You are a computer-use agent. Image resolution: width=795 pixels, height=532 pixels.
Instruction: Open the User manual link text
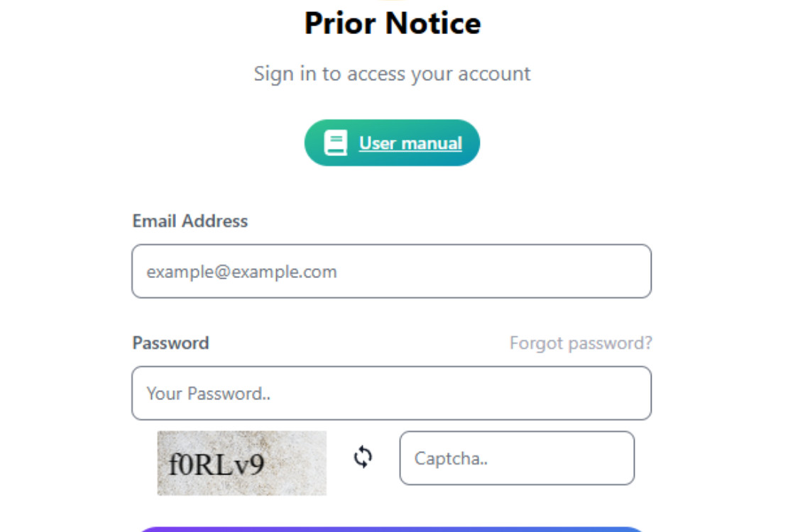click(410, 143)
